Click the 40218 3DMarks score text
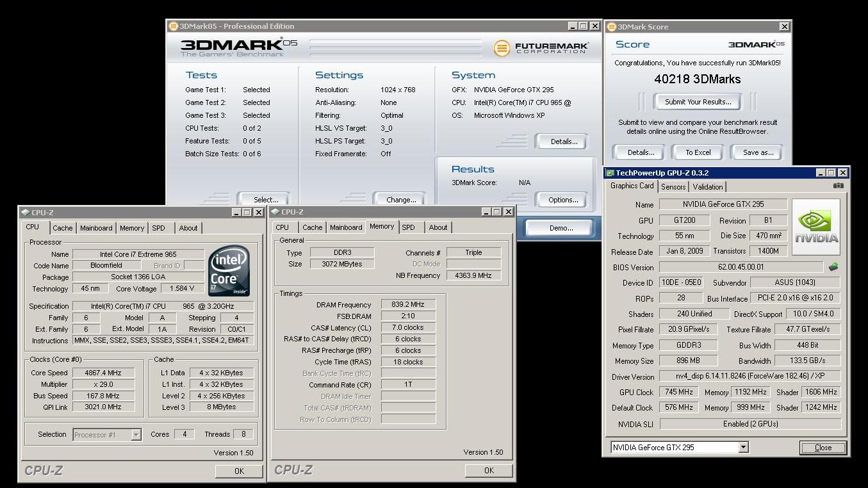The height and width of the screenshot is (488, 868). coord(698,79)
